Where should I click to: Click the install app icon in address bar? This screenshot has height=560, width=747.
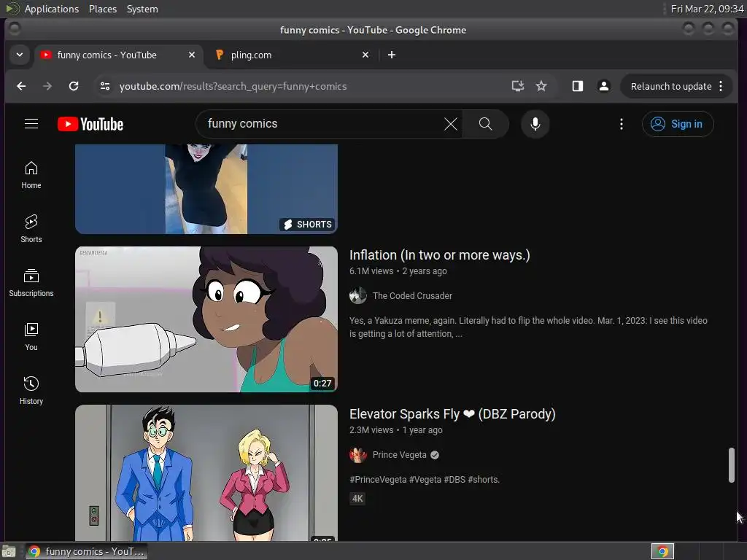tap(517, 86)
